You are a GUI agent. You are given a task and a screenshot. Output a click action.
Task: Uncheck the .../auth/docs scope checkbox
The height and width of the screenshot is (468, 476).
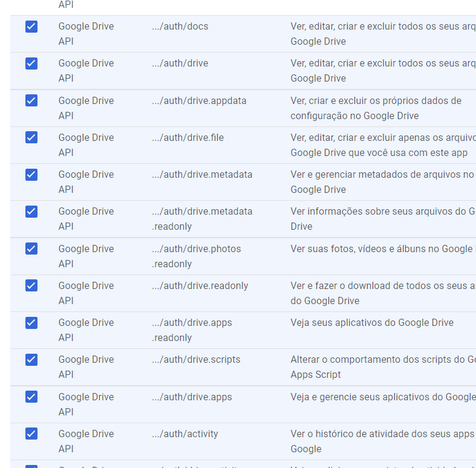31,27
